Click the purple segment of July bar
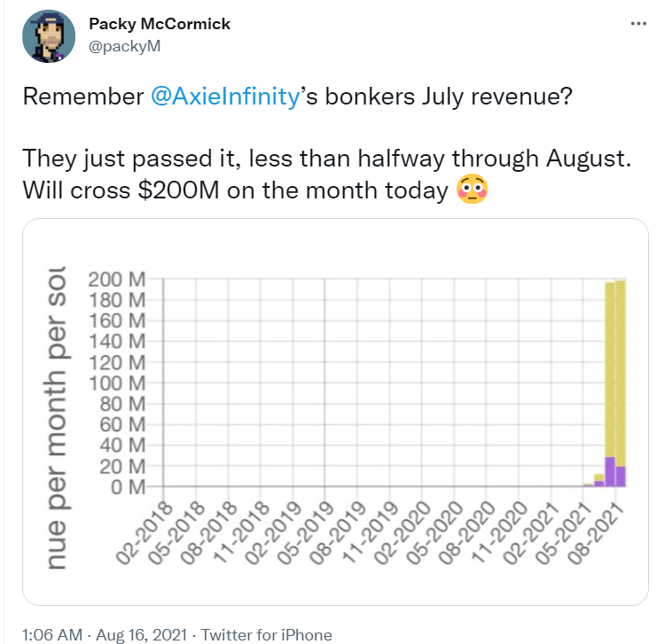This screenshot has height=644, width=664. (x=610, y=472)
